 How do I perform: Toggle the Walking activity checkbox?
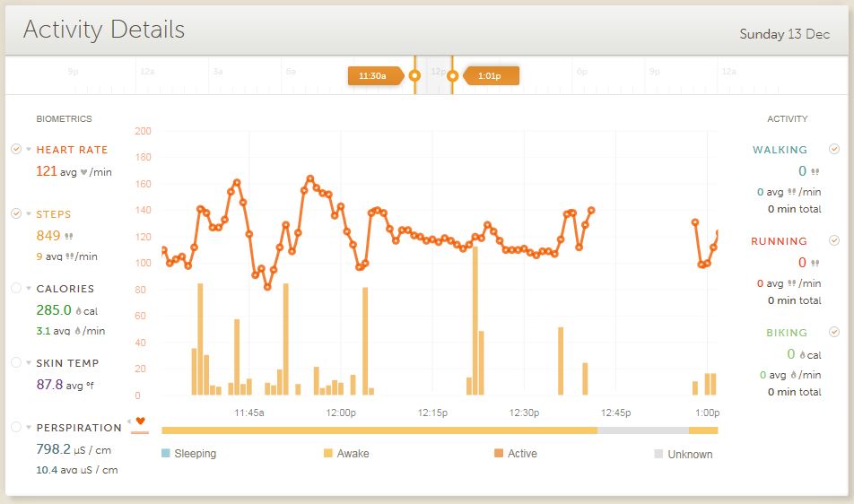click(834, 149)
